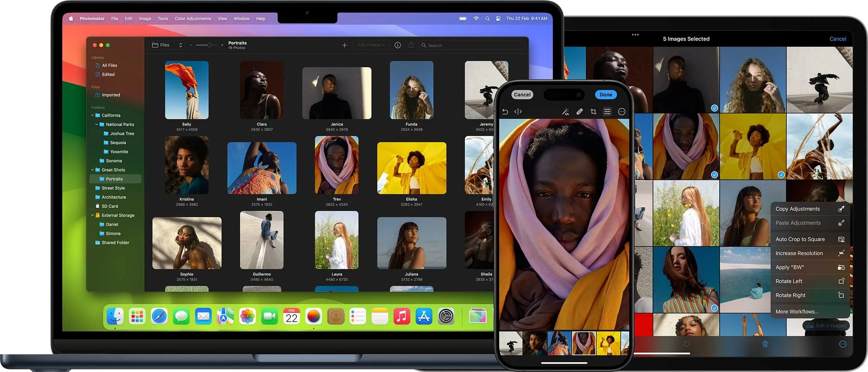868x372 pixels.
Task: Open the App Store from the dock
Action: pyautogui.click(x=424, y=317)
